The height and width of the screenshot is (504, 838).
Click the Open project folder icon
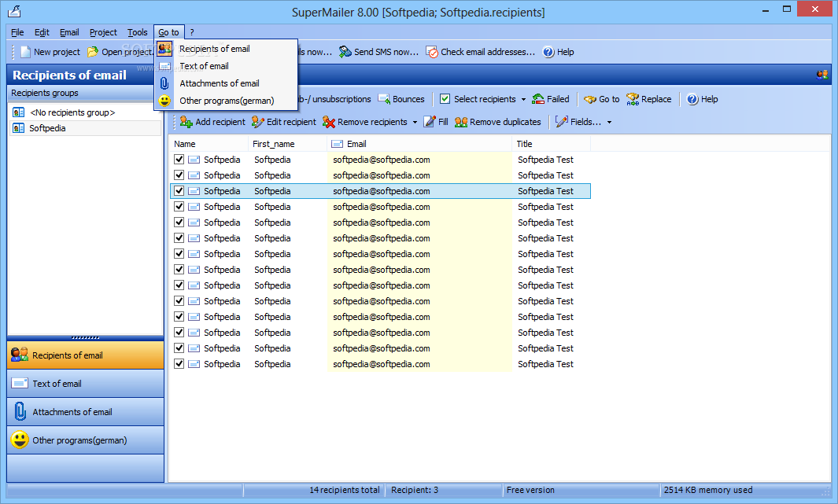click(x=93, y=52)
